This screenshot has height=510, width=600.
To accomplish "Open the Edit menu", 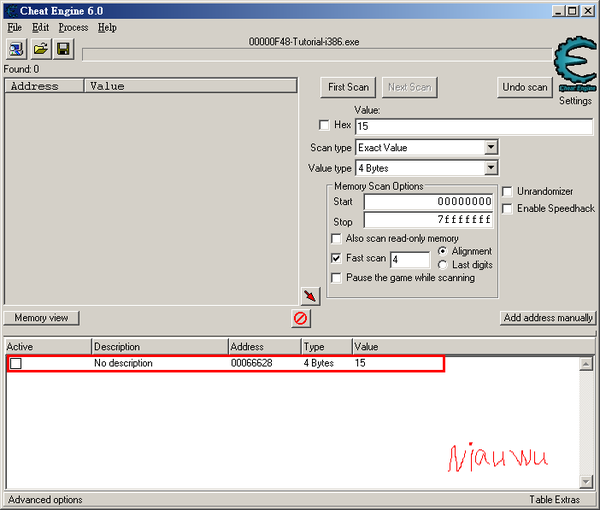I will click(x=40, y=28).
